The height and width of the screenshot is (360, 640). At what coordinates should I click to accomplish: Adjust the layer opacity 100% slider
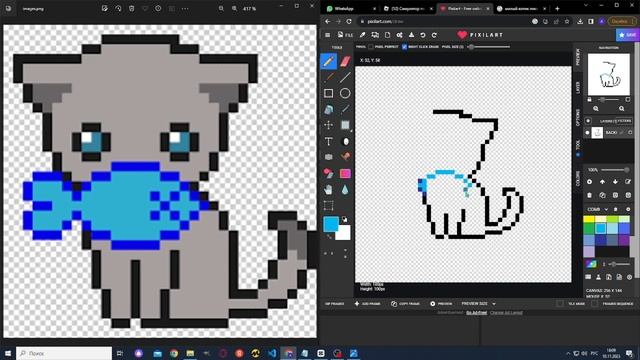(615, 170)
